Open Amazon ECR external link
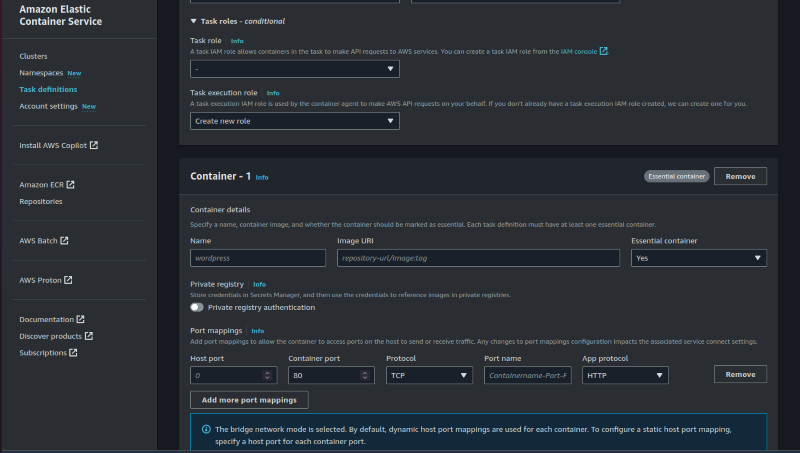 coord(46,185)
